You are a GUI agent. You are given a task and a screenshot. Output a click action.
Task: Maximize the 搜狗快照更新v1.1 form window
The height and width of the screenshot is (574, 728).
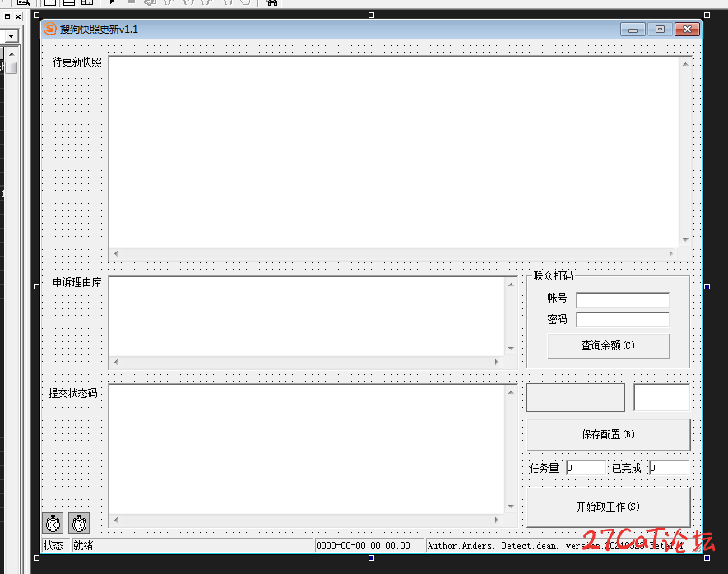[x=660, y=30]
